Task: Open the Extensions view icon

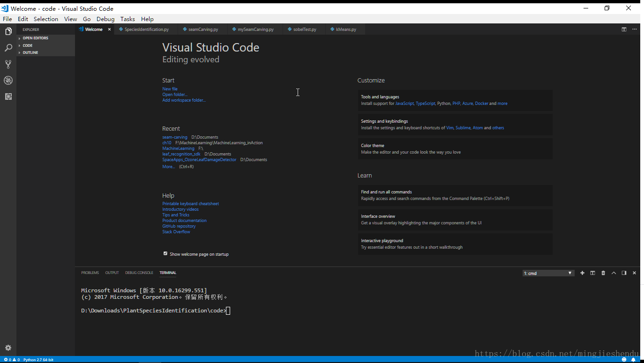Action: pos(8,96)
